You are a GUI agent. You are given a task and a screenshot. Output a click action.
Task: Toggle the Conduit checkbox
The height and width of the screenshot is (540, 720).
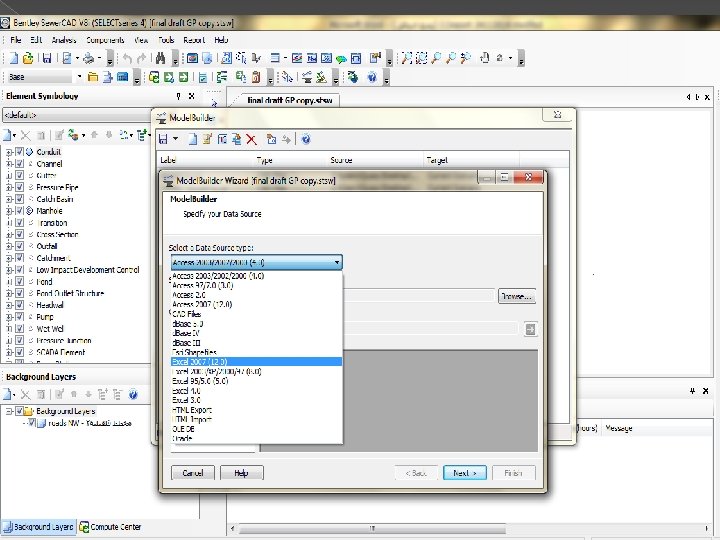point(19,152)
